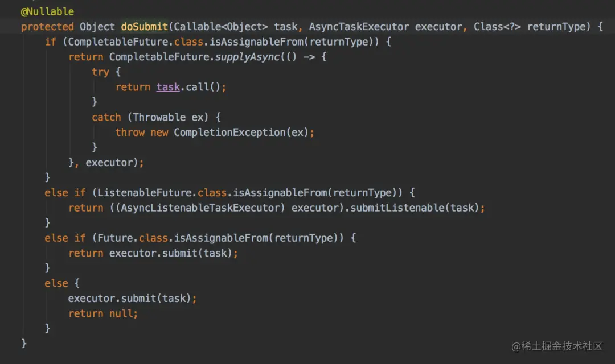Click the catch keyword

coord(106,117)
